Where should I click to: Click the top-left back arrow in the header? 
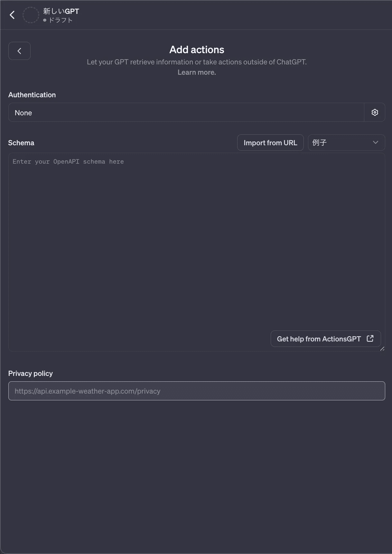[x=12, y=15]
